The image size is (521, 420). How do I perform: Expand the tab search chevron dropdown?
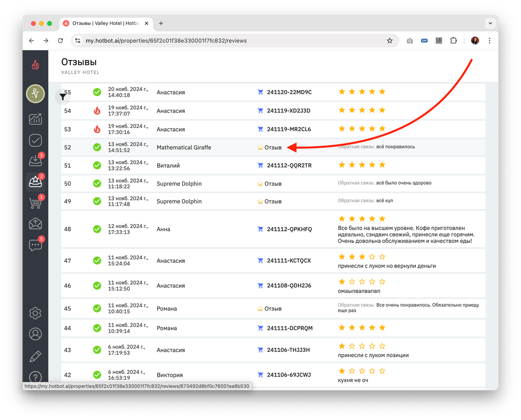pos(490,23)
